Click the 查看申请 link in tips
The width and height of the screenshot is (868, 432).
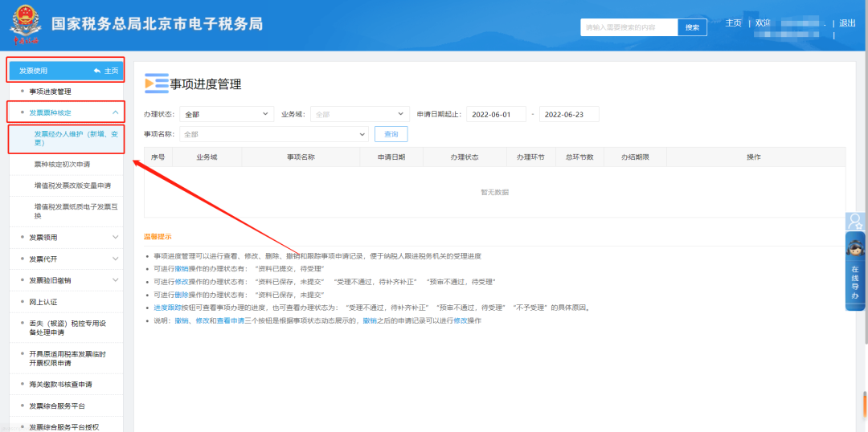(x=231, y=321)
